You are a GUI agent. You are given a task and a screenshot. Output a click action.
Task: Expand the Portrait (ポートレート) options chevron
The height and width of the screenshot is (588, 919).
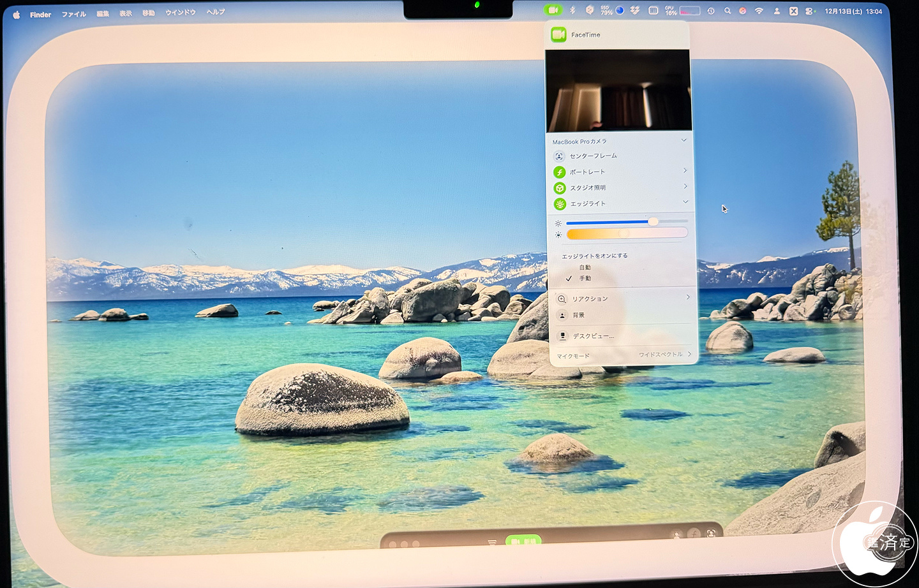click(x=685, y=171)
